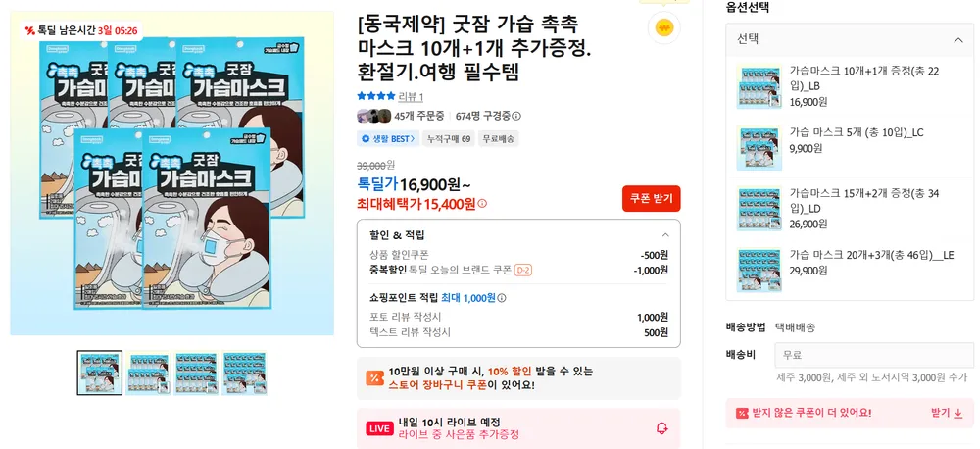
Task: Click the info icon beside 674명 구경중
Action: [516, 116]
